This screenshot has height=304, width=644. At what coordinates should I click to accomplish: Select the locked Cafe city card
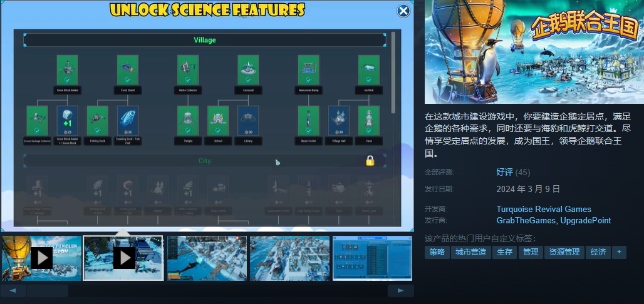(338, 191)
